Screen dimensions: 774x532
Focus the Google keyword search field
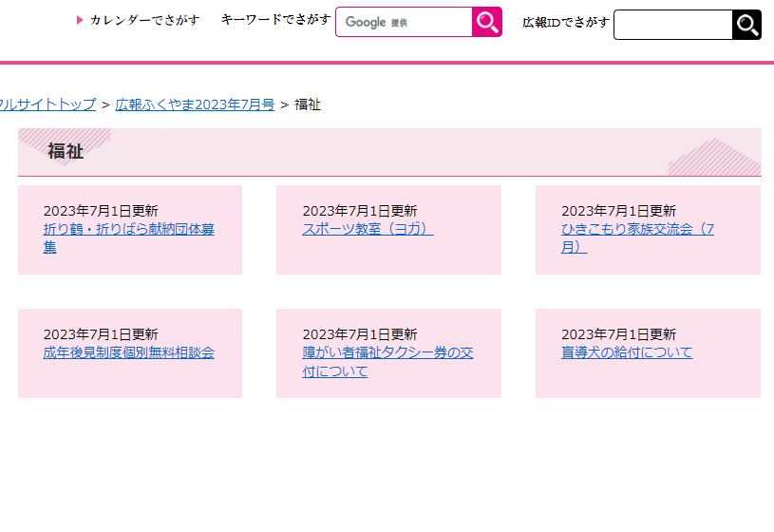tap(437, 22)
